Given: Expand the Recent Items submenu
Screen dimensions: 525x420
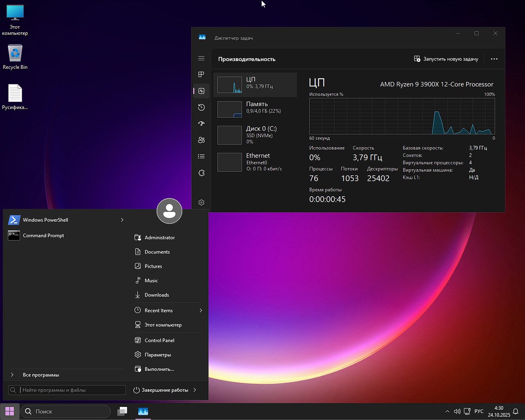Looking at the screenshot, I should [201, 311].
